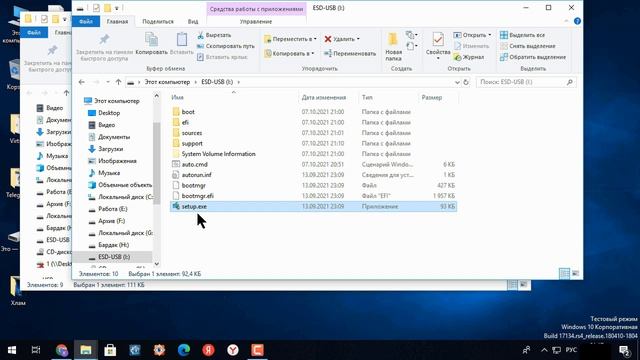Select the System Volume Information folder
The width and height of the screenshot is (640, 360).
tap(218, 154)
